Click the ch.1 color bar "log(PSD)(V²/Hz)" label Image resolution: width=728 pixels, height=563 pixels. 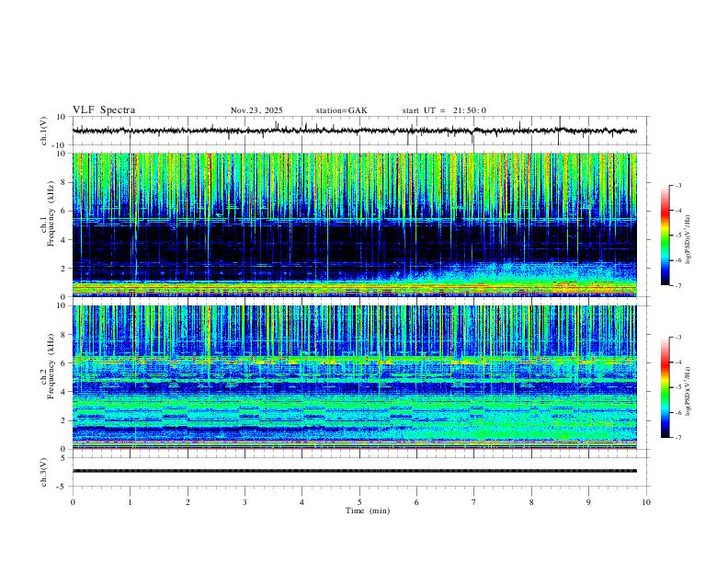click(688, 240)
